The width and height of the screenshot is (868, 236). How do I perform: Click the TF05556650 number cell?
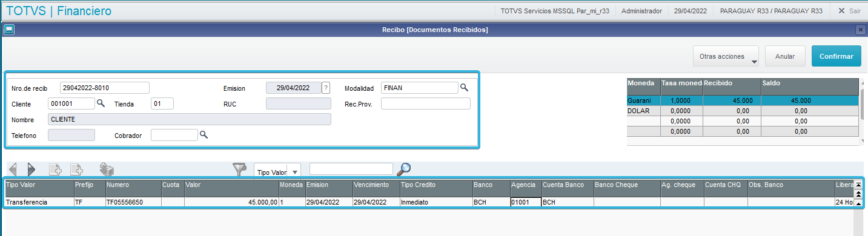coord(133,202)
